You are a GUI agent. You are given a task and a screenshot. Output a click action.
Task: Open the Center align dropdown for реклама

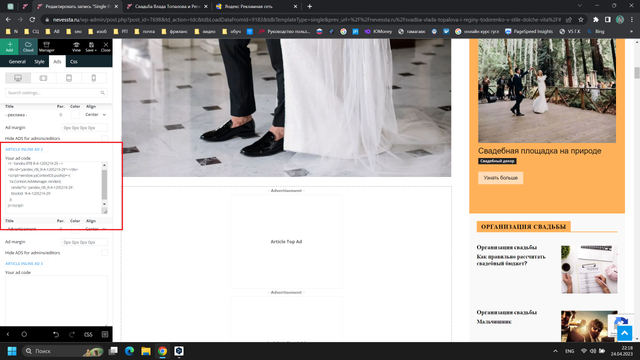pyautogui.click(x=96, y=115)
